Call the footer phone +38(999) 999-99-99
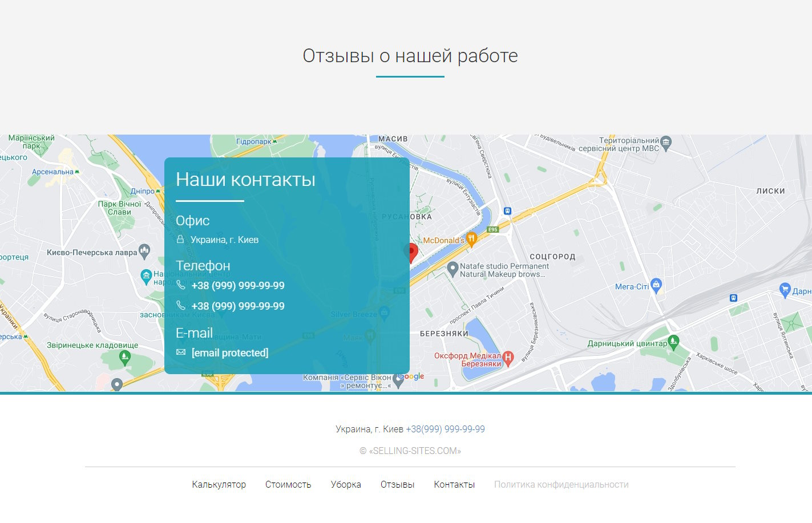Viewport: 812px width, 523px height. click(445, 429)
